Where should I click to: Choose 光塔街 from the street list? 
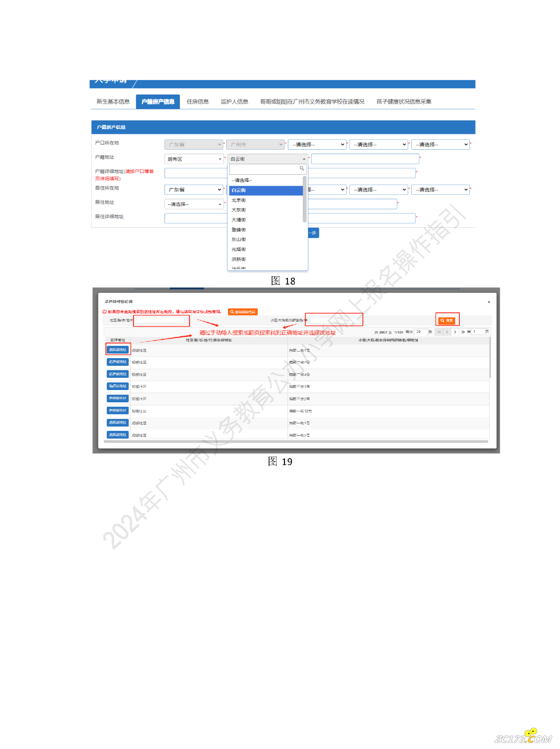pos(266,250)
